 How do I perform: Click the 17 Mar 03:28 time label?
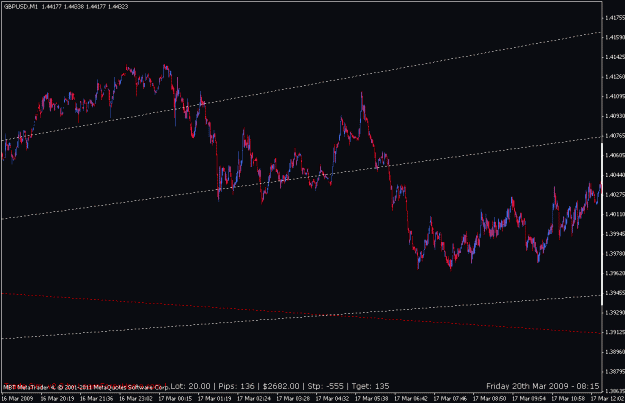coord(294,399)
